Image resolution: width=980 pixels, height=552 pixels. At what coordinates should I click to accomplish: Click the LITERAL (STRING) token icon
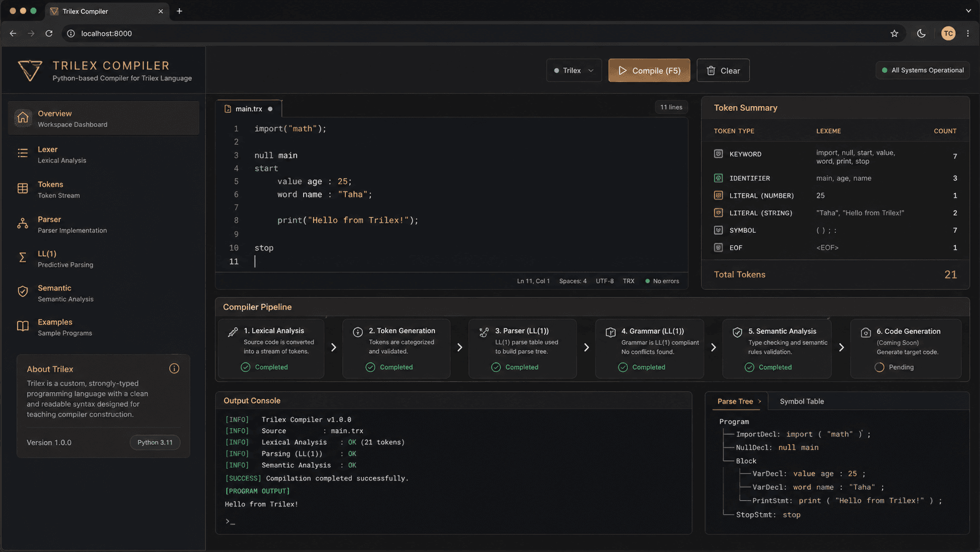point(719,213)
